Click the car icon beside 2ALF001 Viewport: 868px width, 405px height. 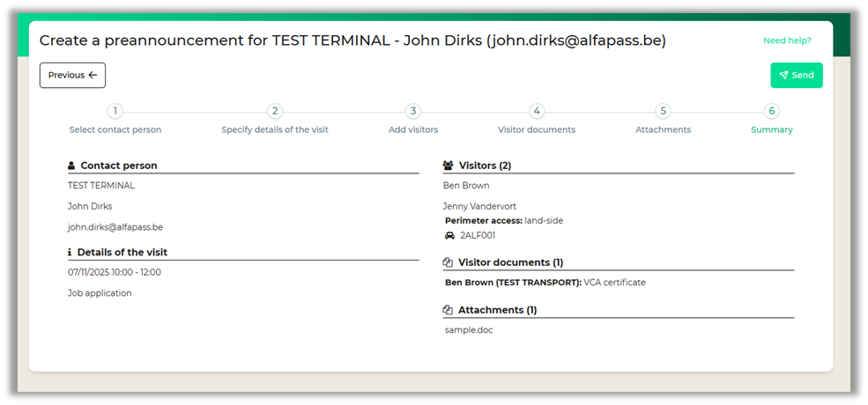(449, 236)
